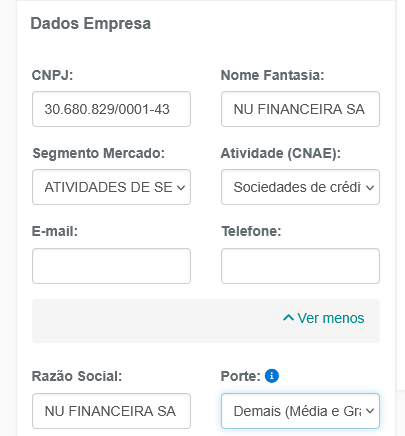Click into the empty Telefone field
The height and width of the screenshot is (436, 405).
(x=300, y=266)
